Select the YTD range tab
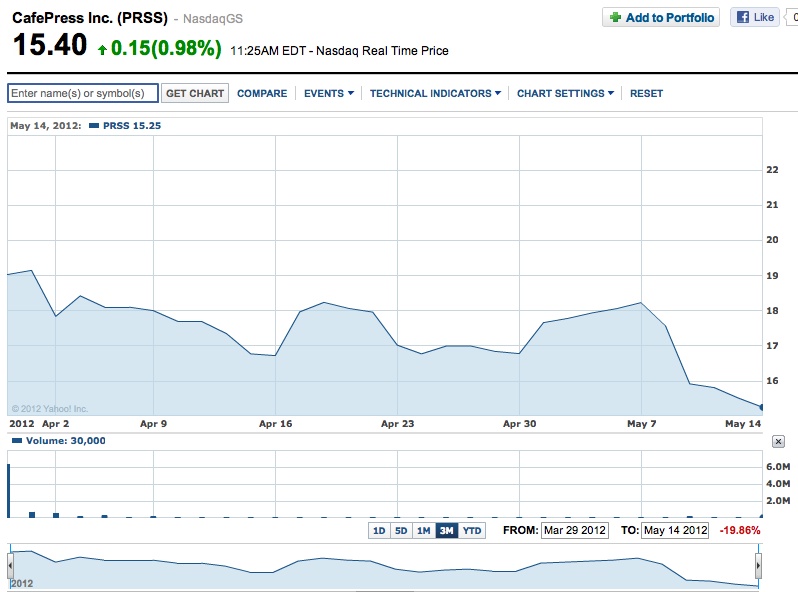Viewport: 798px width, 592px height. 472,531
